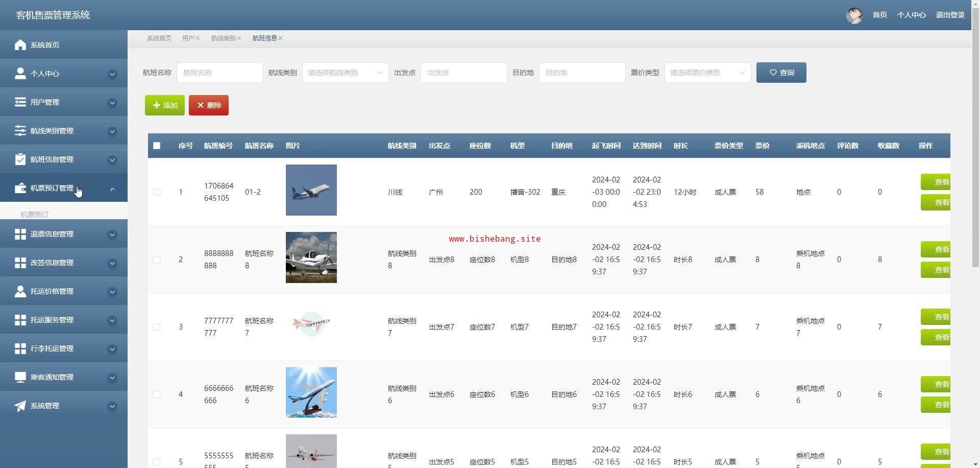Click the 航班信息管理 clipboard icon
Viewport: 980px width, 468px height.
pos(20,159)
